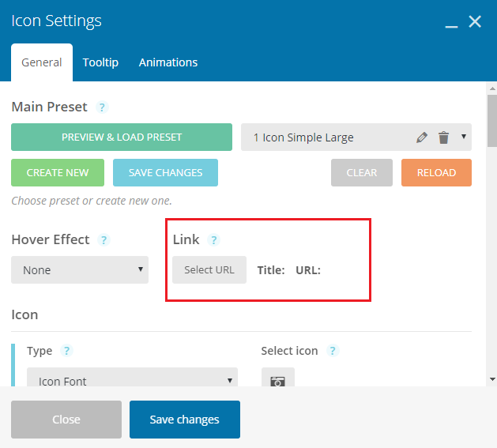
Task: Click Preview & Load Preset button
Action: 122,137
